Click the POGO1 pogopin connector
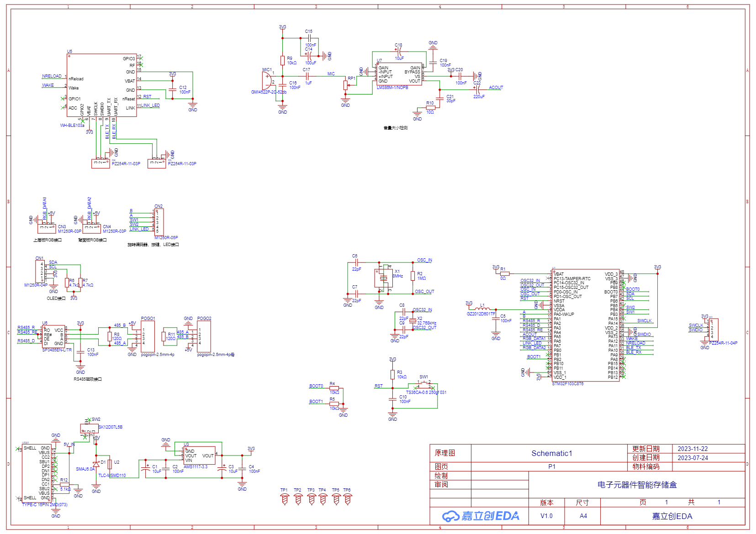Image resolution: width=756 pixels, height=534 pixels. pyautogui.click(x=148, y=336)
